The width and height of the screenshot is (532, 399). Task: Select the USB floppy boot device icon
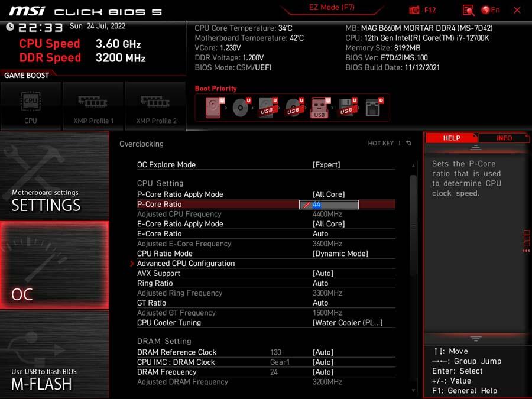click(x=347, y=107)
